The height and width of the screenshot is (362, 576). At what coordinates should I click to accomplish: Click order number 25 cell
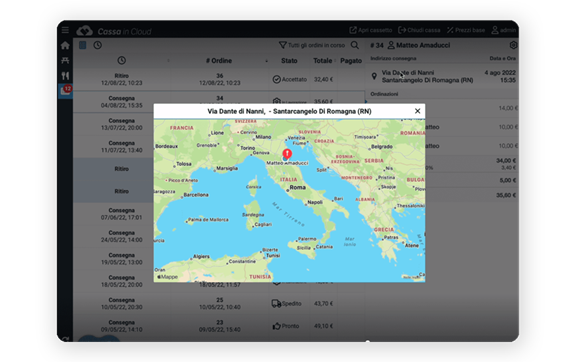click(220, 304)
